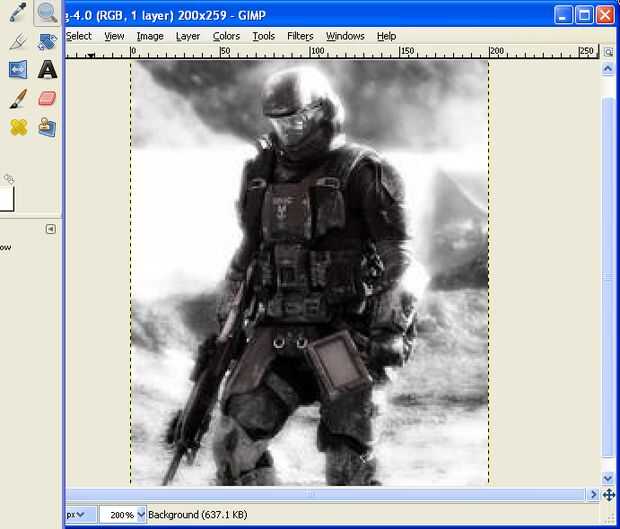Image resolution: width=620 pixels, height=529 pixels.
Task: Select the Paintbrush tool
Action: coord(18,98)
